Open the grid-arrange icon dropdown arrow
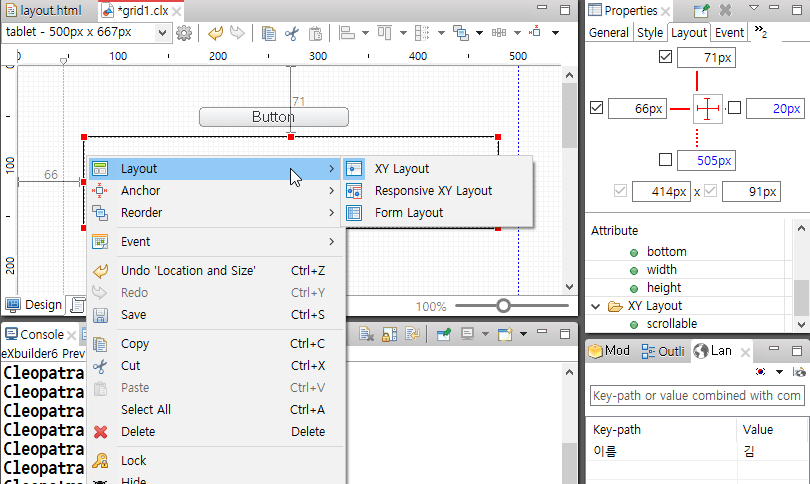 click(x=517, y=33)
